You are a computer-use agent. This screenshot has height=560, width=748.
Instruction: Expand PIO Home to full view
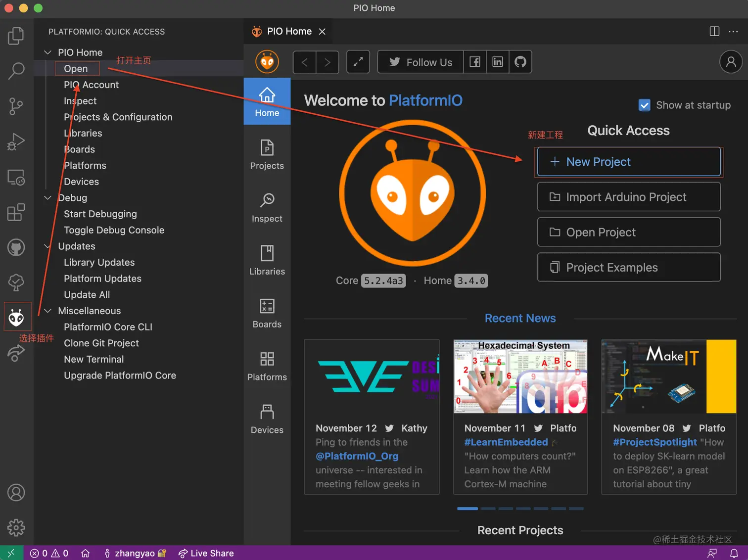(x=358, y=62)
